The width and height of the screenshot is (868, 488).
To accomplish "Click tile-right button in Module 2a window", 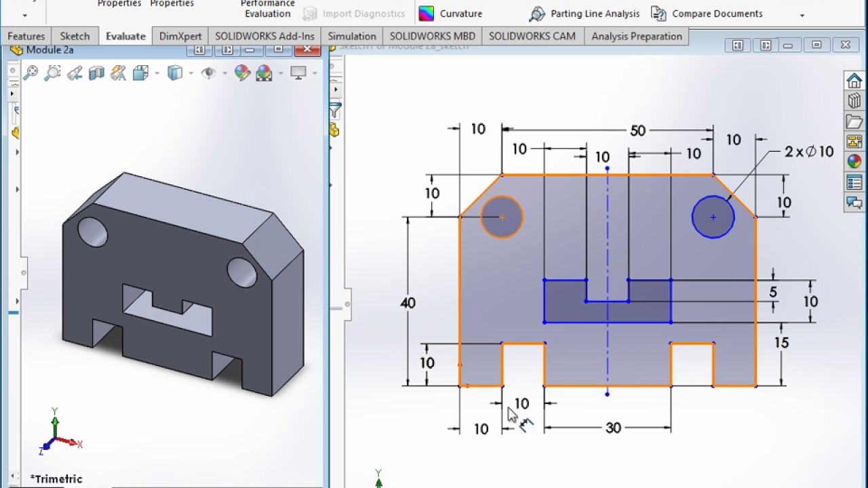I will (227, 49).
